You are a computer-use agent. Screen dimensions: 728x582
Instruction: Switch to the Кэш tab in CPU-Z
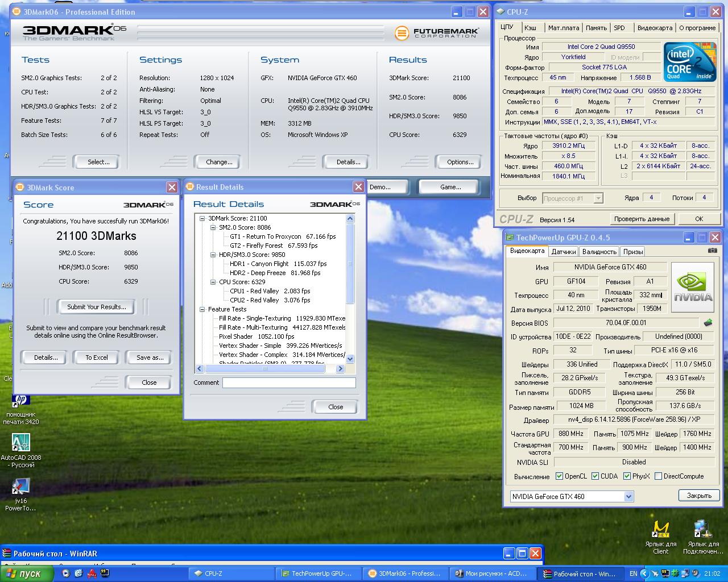531,27
